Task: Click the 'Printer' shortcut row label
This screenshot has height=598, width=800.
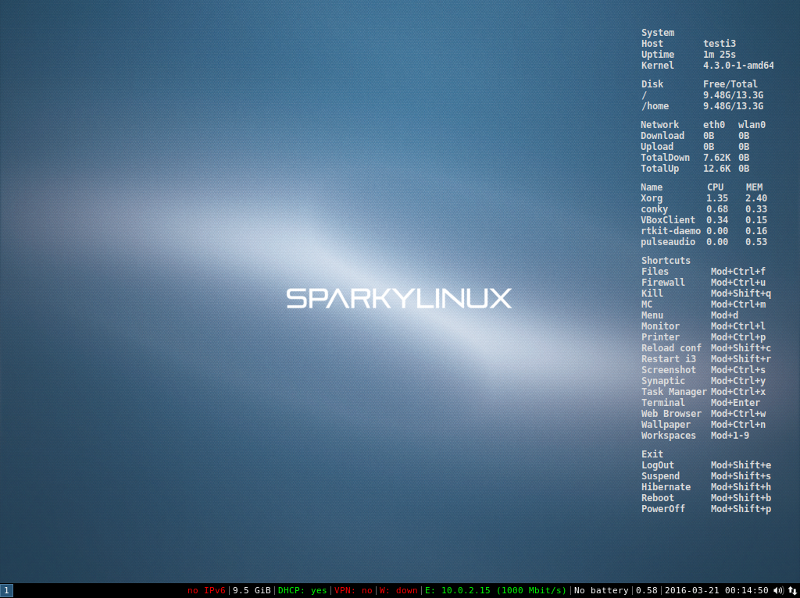Action: coord(660,338)
